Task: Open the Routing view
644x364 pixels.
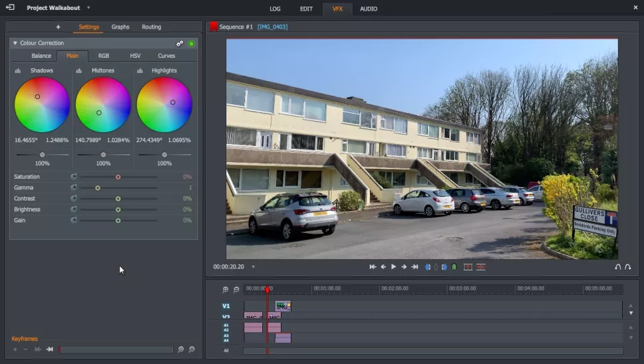Action: 151,27
